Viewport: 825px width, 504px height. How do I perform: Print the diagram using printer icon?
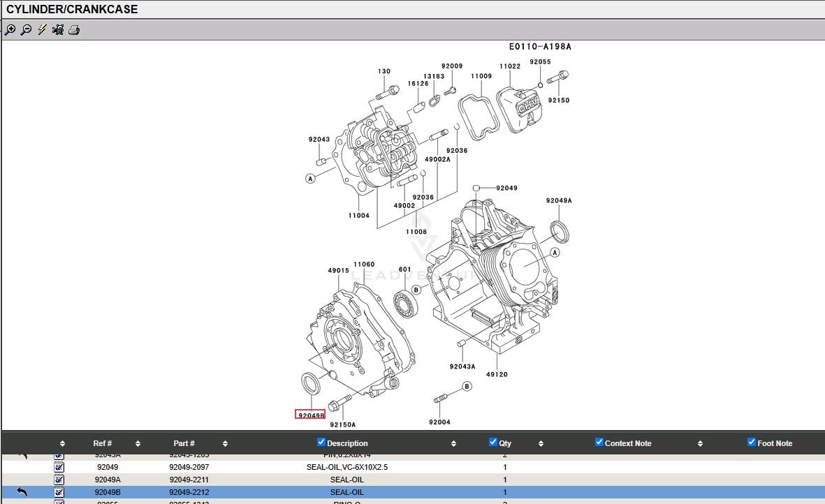74,30
